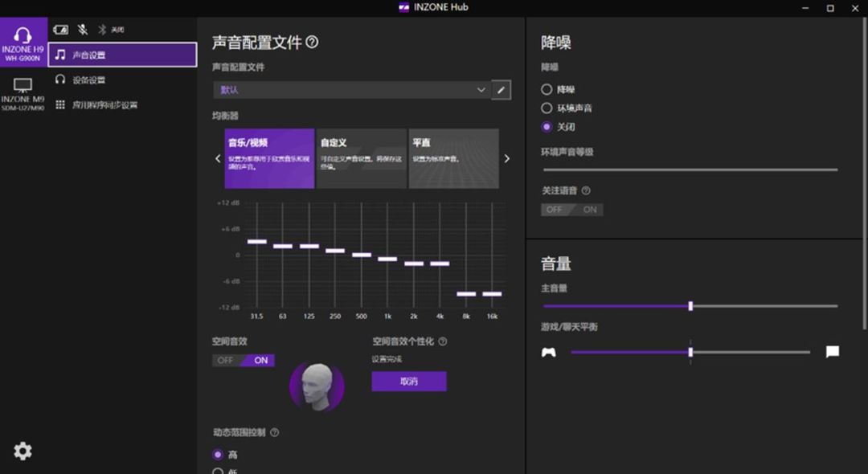Click the 63 Hz equalizer band
This screenshot has height=474, width=868.
click(x=283, y=246)
